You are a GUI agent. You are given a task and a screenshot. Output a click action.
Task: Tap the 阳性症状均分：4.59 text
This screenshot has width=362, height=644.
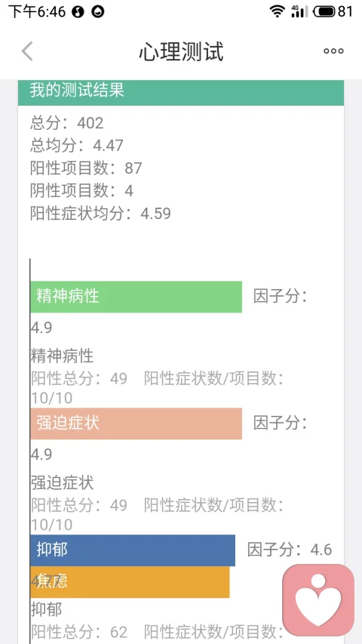100,213
